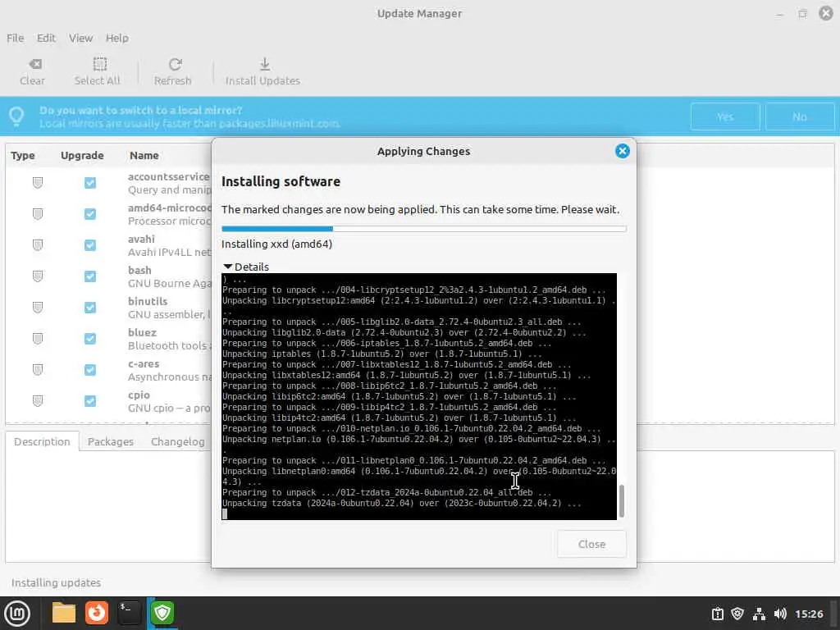Click the Select All toolbar icon
Screen dimensions: 840x630
click(99, 64)
